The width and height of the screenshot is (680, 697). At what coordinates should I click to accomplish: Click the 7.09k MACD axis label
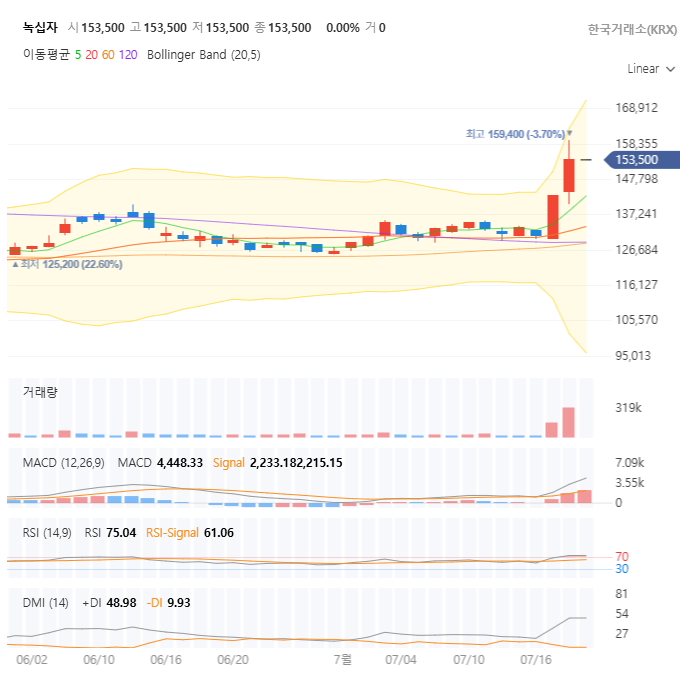coord(630,463)
